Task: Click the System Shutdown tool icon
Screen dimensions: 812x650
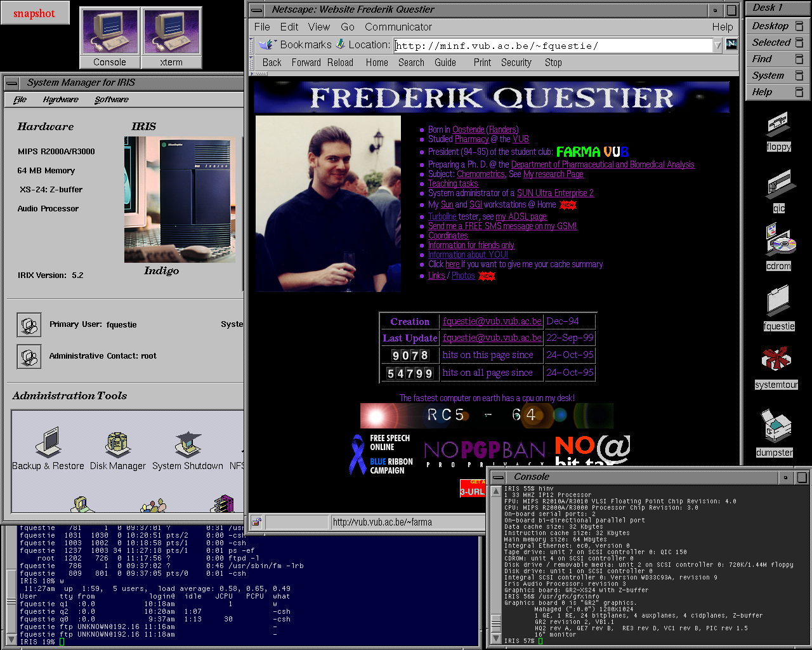Action: (x=188, y=443)
